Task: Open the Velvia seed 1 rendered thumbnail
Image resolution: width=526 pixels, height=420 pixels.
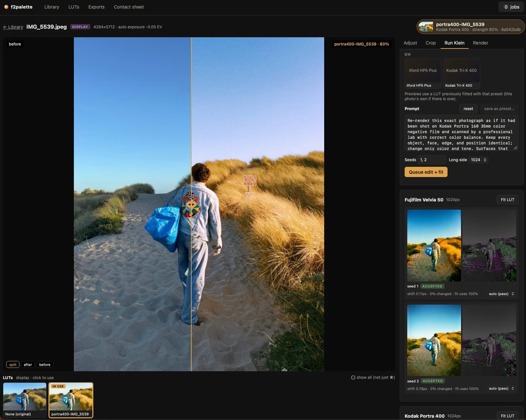Action: coord(434,246)
